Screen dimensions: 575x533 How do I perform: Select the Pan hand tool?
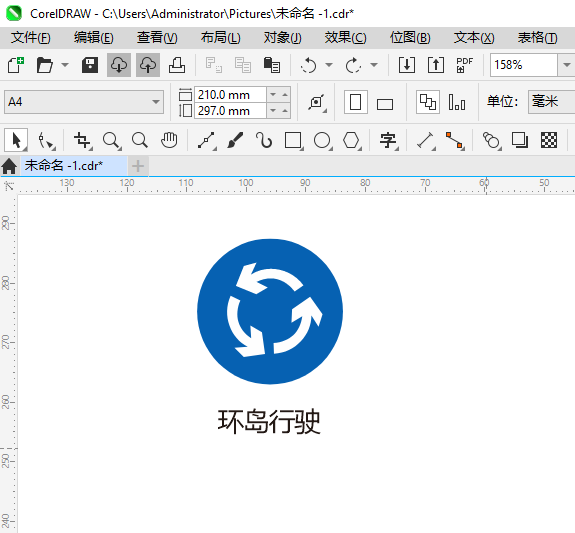click(169, 140)
